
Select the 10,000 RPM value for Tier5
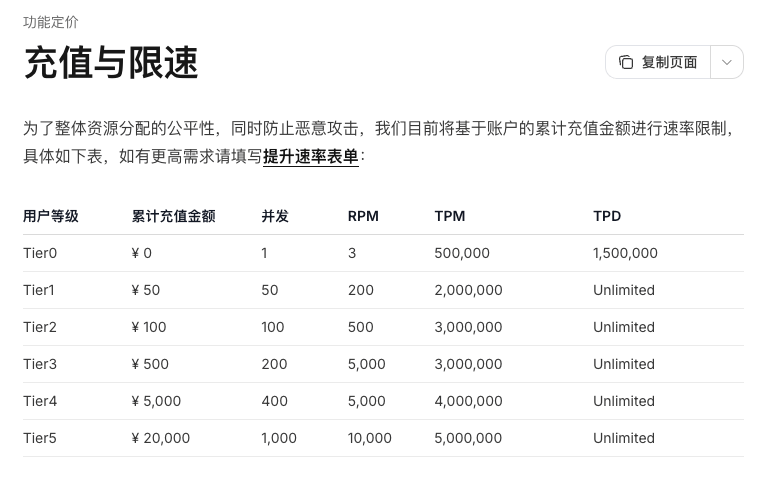pyautogui.click(x=370, y=438)
